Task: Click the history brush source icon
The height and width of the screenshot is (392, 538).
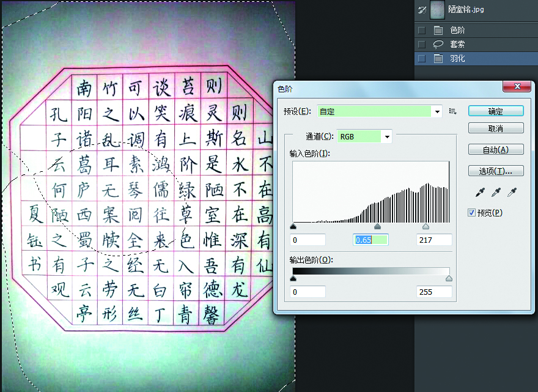Action: click(421, 10)
